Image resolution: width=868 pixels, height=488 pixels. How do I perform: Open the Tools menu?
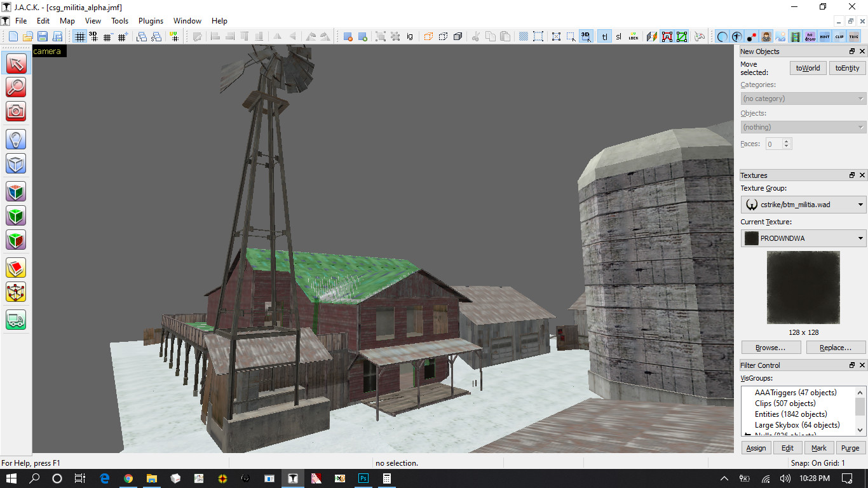[120, 21]
